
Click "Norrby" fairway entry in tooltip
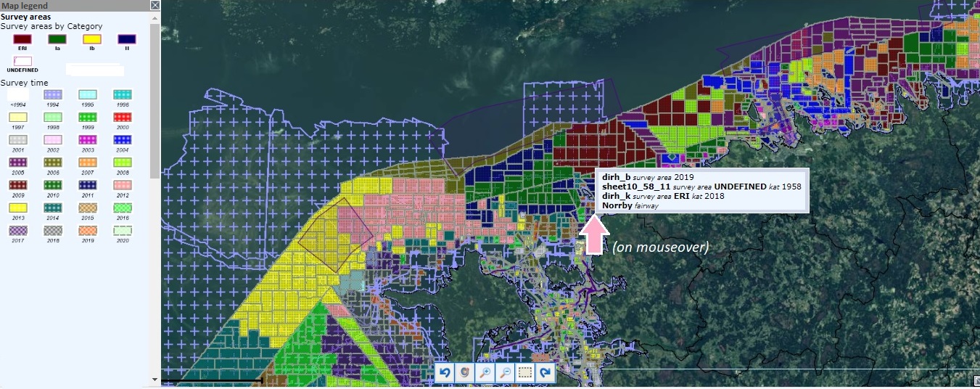[617, 205]
